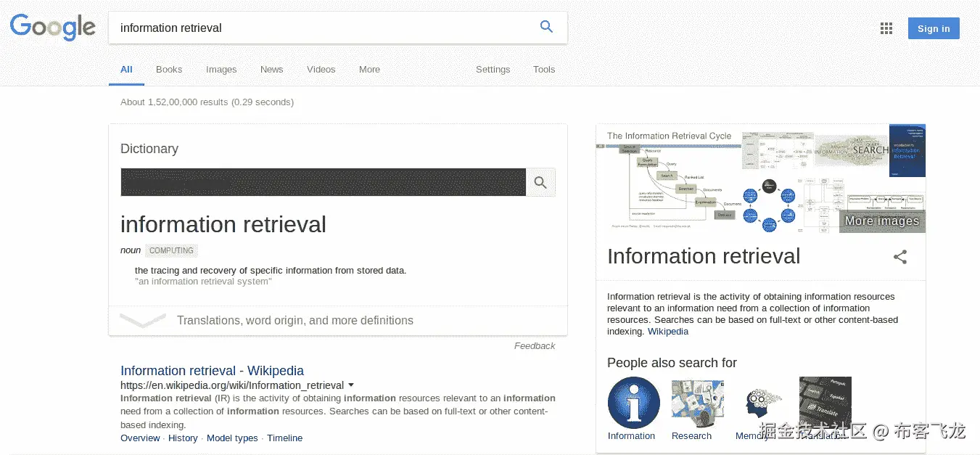Open the Settings menu
980x455 pixels.
click(x=493, y=70)
